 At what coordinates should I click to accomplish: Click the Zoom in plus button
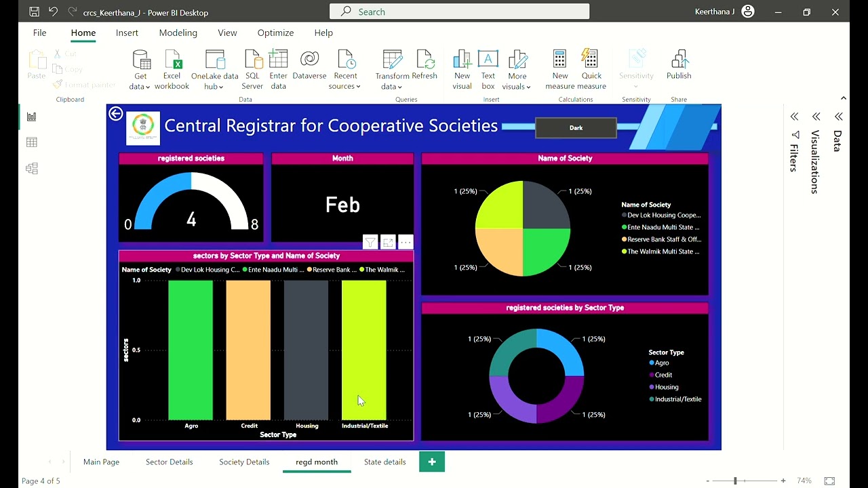point(783,481)
